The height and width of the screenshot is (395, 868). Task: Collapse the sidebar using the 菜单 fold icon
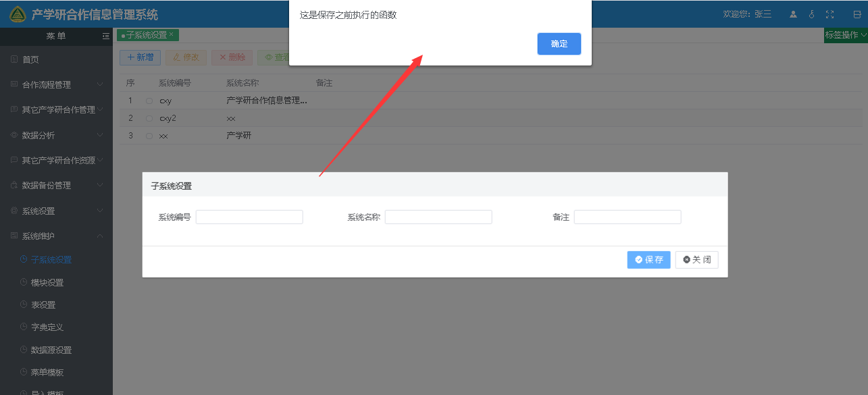[x=105, y=36]
